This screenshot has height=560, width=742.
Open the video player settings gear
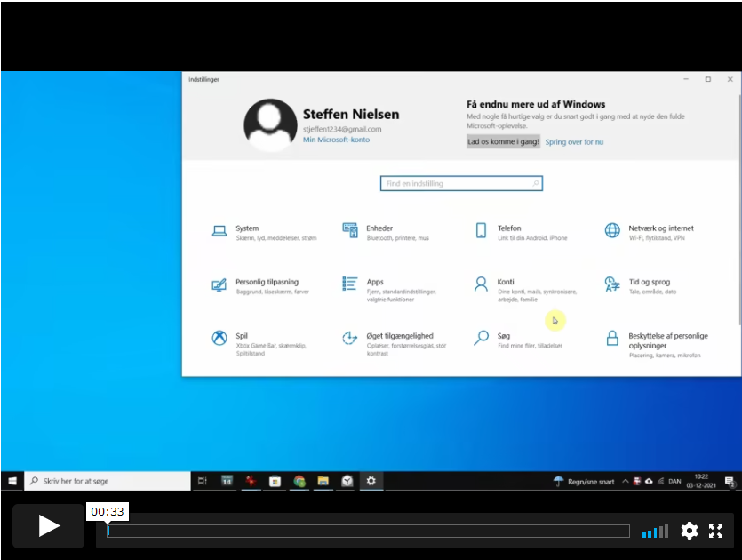(x=689, y=531)
